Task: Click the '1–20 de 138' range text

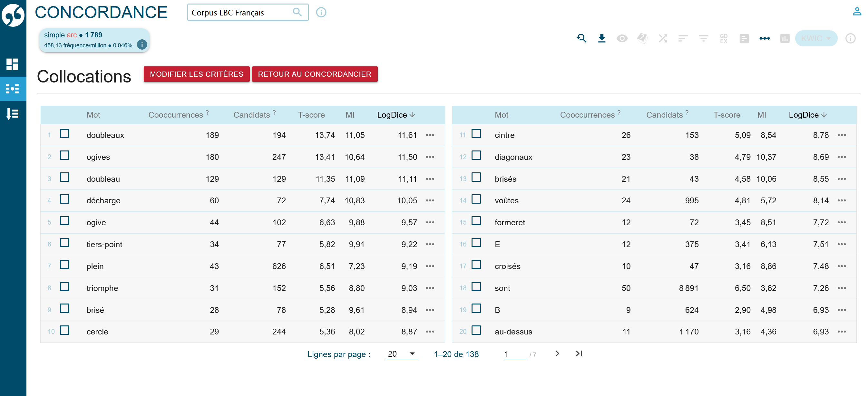Action: pos(456,354)
